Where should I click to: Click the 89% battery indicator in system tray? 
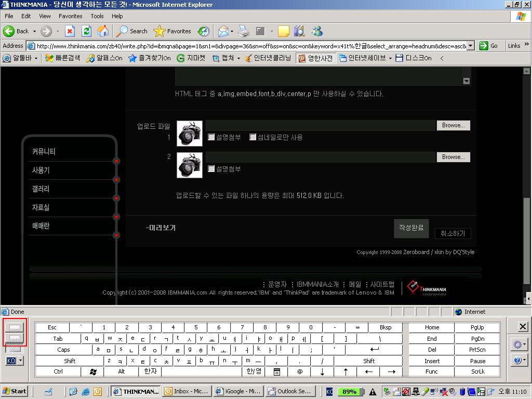pos(349,391)
